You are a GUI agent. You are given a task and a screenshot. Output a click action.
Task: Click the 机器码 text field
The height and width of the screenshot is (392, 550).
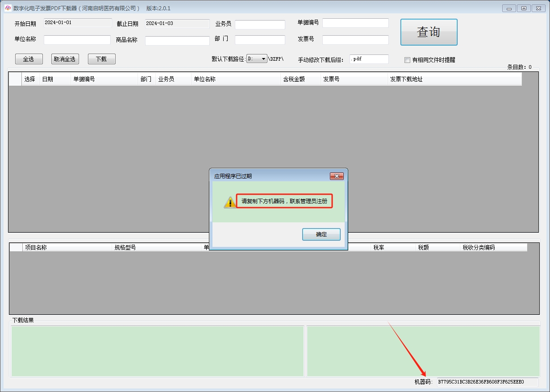point(487,382)
